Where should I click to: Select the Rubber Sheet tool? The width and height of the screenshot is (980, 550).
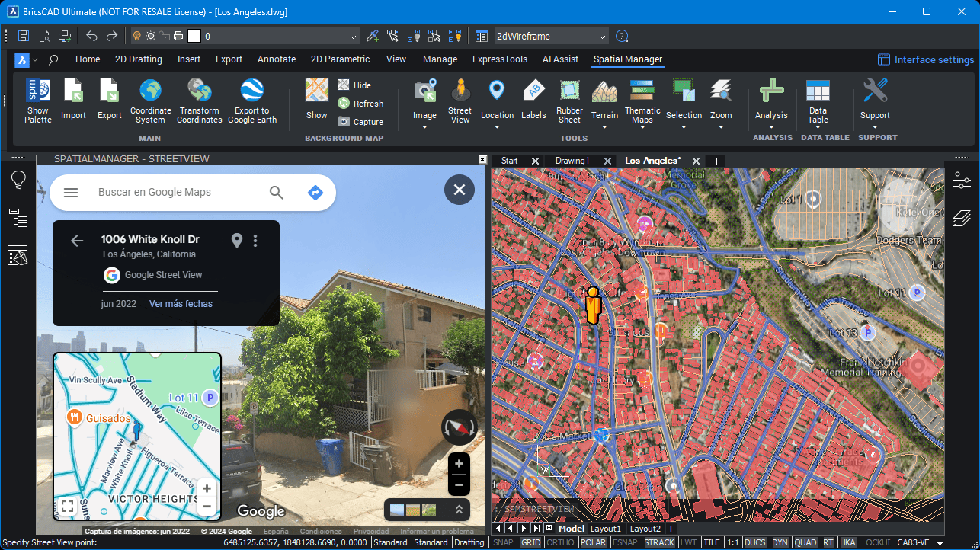(x=569, y=101)
